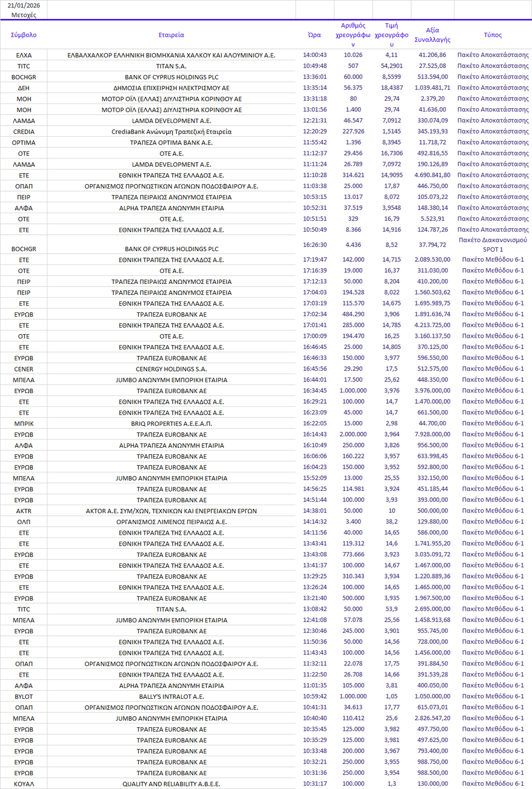Click the value cell 1.050.000,00
Screen dimensions: 532x789
pyautogui.click(x=432, y=696)
